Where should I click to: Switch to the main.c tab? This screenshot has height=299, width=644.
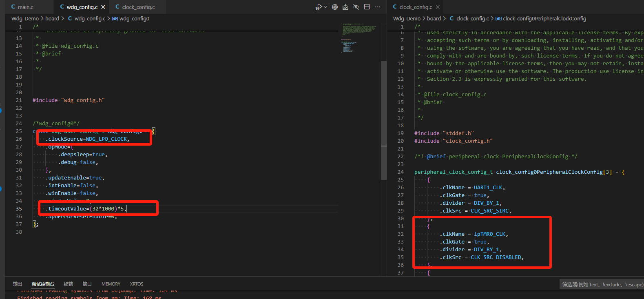point(26,7)
